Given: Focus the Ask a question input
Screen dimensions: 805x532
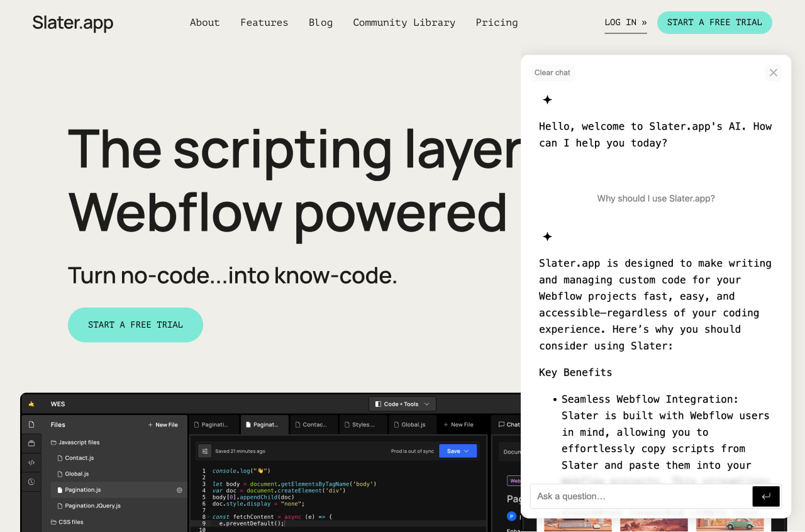Looking at the screenshot, I should [x=641, y=496].
